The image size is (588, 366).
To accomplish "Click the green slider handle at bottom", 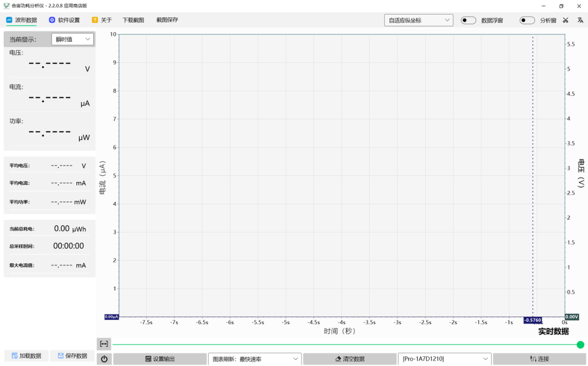I will (579, 344).
